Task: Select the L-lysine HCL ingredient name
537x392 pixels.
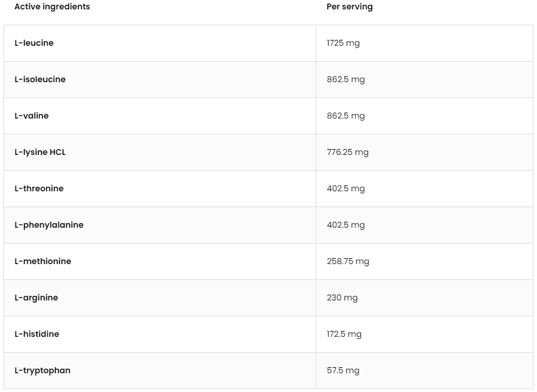Action: [40, 152]
